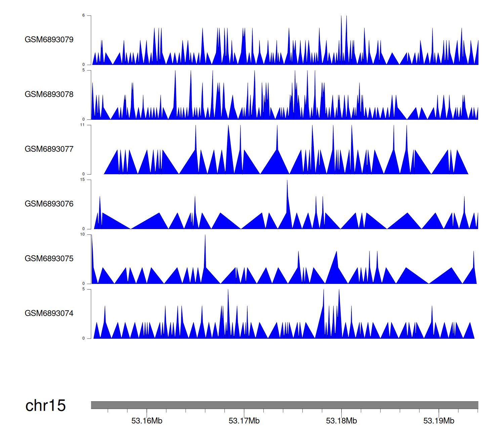Click the 53.16Mb axis position label

[147, 421]
